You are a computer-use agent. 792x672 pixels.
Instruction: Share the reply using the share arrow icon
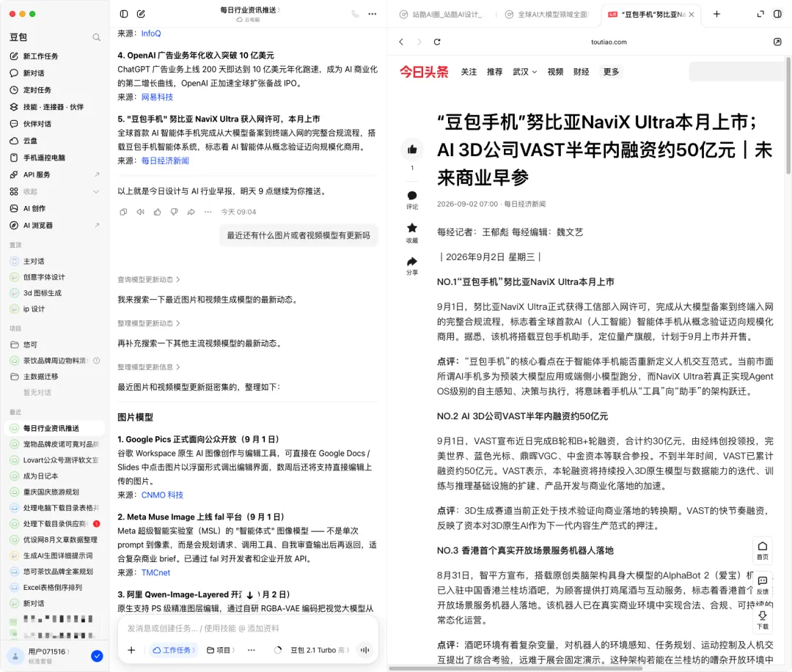coord(191,212)
